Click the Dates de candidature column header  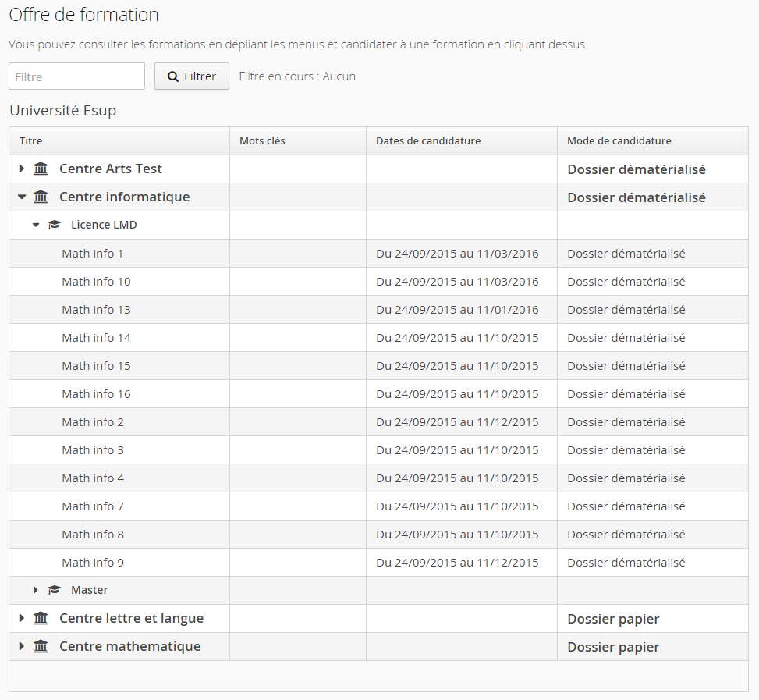coord(428,141)
